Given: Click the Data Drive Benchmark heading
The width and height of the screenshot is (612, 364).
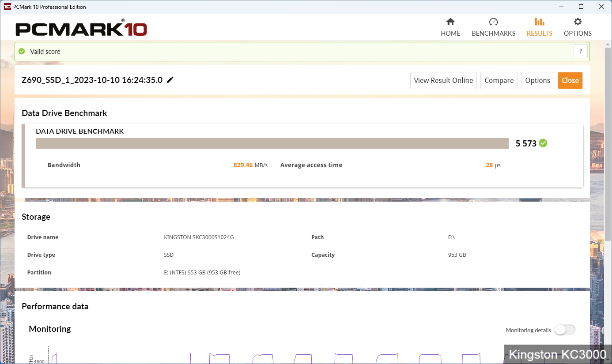Looking at the screenshot, I should coord(64,113).
